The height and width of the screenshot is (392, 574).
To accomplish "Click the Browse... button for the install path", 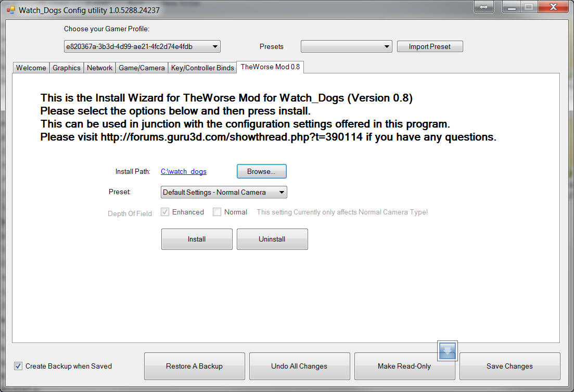I will click(x=261, y=171).
